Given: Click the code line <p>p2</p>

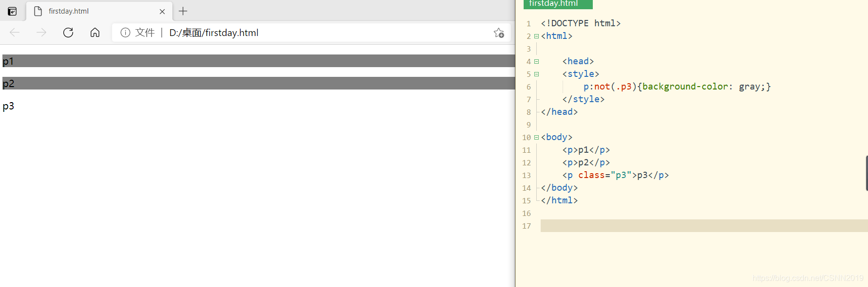Looking at the screenshot, I should (x=586, y=162).
